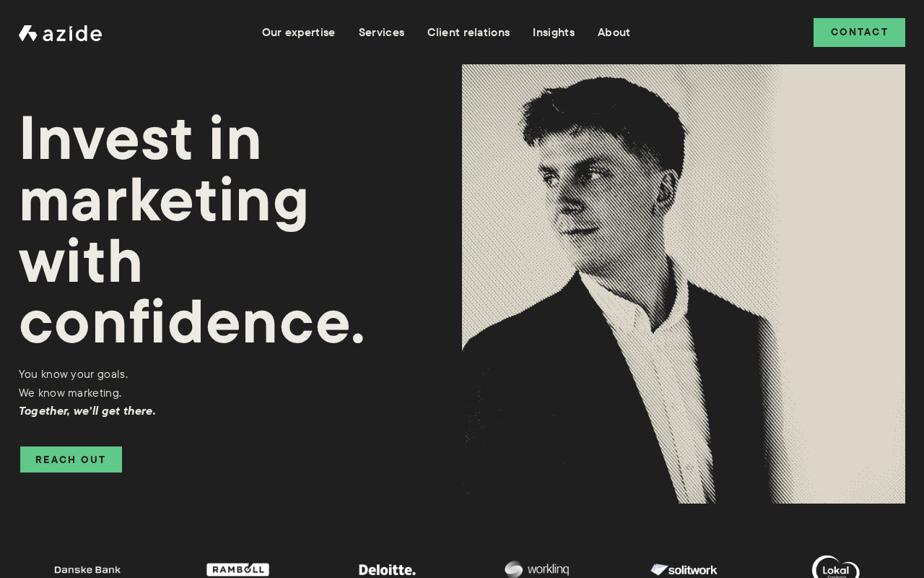Viewport: 924px width, 578px height.
Task: Click the REACH OUT button
Action: [x=71, y=460]
